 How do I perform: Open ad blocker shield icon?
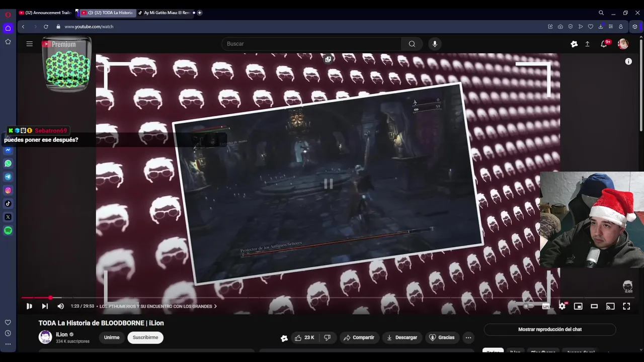pyautogui.click(x=571, y=27)
